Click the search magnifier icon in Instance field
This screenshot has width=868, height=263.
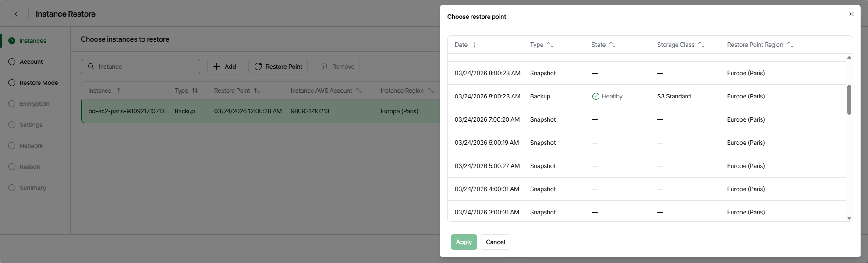91,67
